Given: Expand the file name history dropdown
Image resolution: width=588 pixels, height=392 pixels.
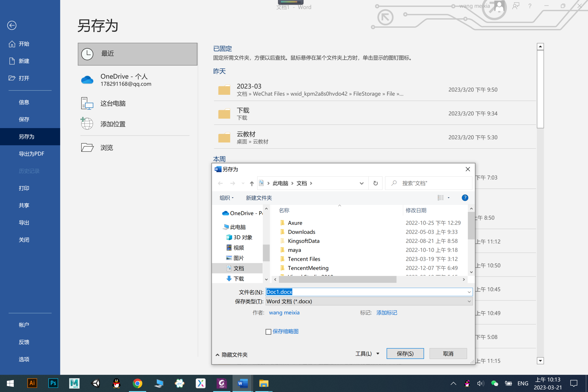Looking at the screenshot, I should tap(469, 292).
